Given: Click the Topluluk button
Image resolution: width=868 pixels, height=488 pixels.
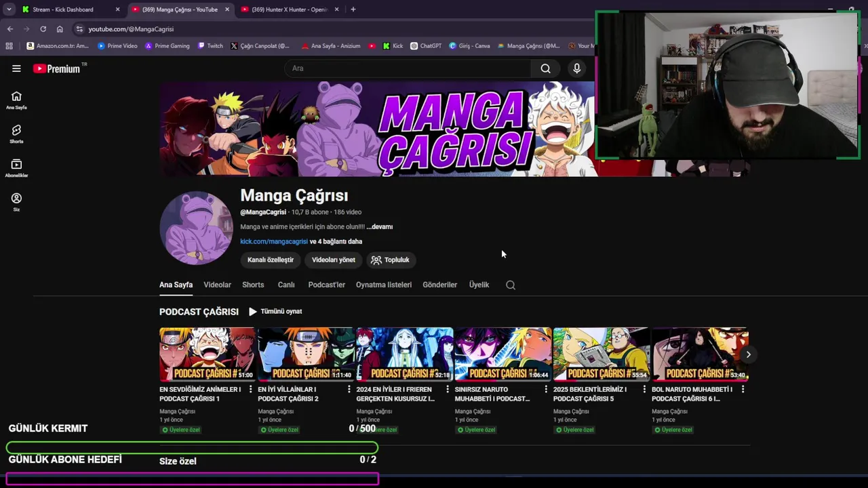Looking at the screenshot, I should (x=390, y=260).
